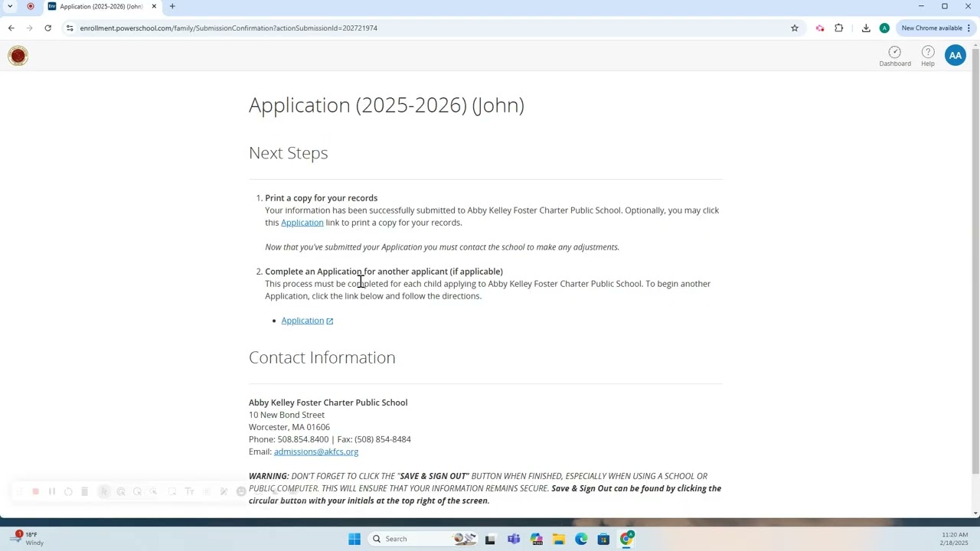
Task: Bookmark this page with the star icon
Action: tap(794, 28)
